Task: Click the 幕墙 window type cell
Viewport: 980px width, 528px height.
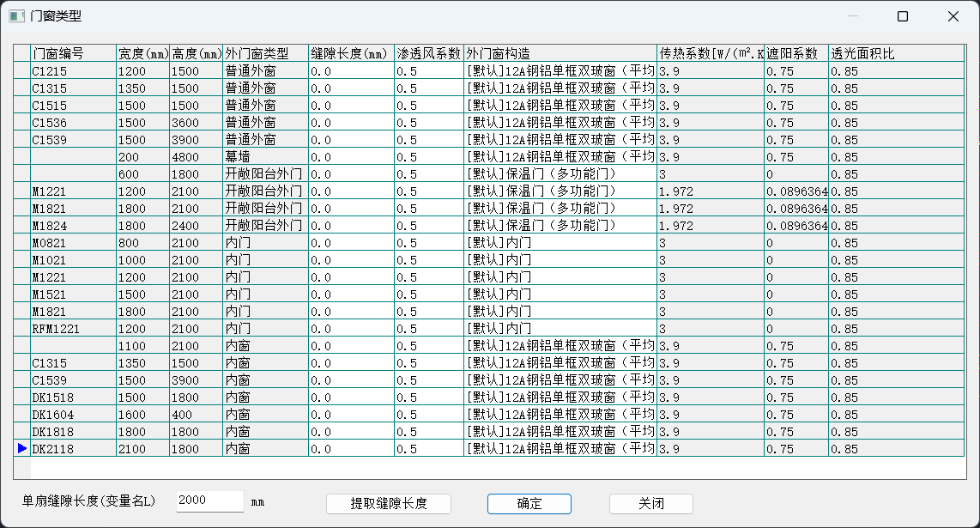Action: pos(264,157)
